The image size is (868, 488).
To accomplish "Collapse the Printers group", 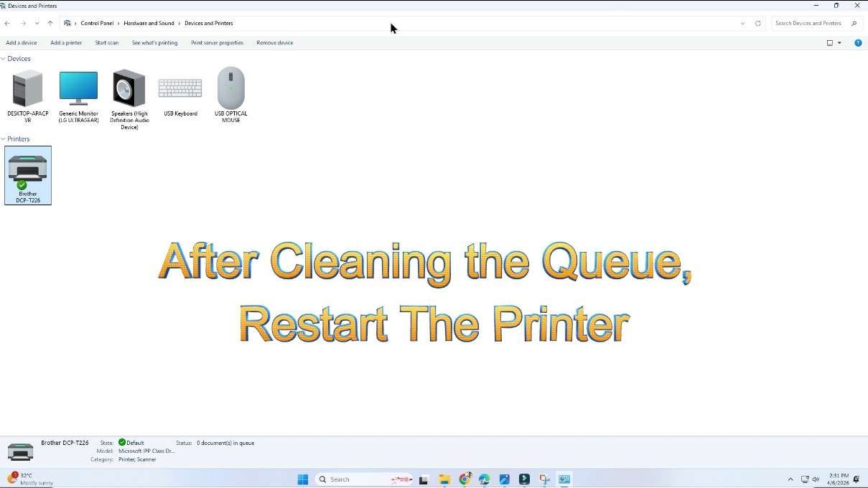I will point(3,139).
